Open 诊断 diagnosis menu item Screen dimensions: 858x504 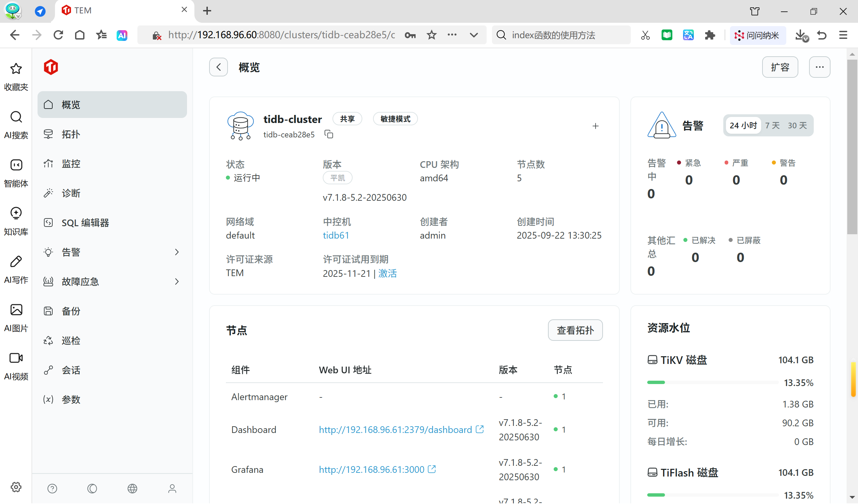click(112, 193)
